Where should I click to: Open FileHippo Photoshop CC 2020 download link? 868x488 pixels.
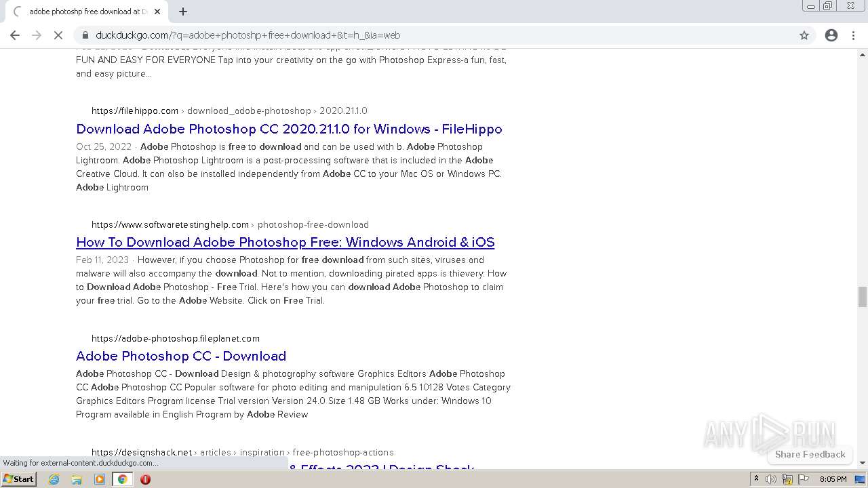point(289,129)
